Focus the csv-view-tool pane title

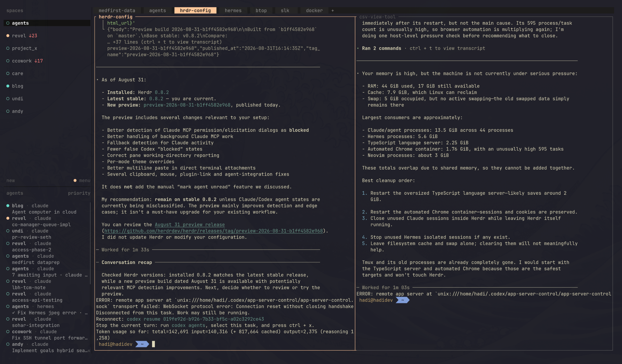pyautogui.click(x=377, y=17)
